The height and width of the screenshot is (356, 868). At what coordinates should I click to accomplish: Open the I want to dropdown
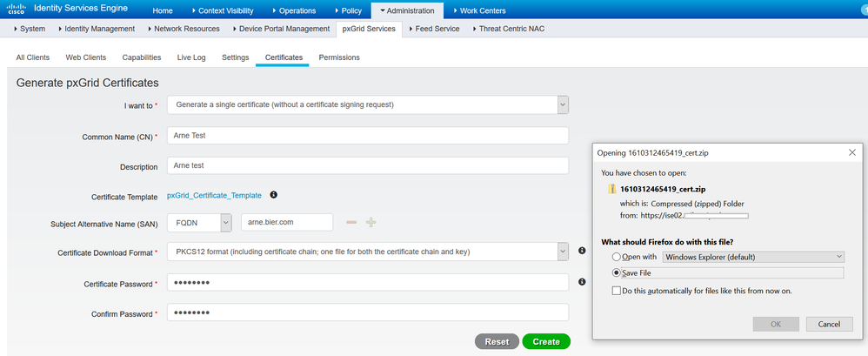(x=563, y=104)
